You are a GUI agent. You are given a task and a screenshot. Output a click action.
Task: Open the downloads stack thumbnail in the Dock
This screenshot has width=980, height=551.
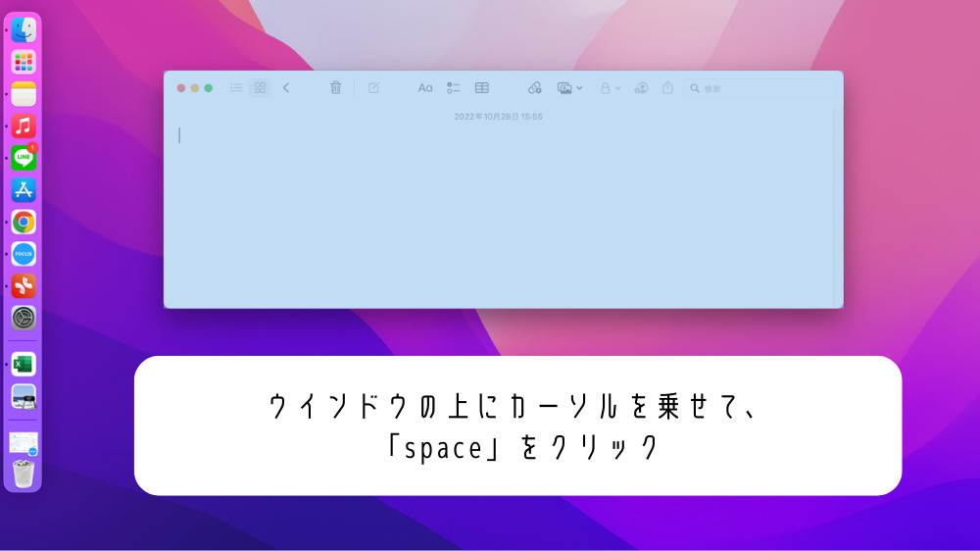(x=24, y=443)
